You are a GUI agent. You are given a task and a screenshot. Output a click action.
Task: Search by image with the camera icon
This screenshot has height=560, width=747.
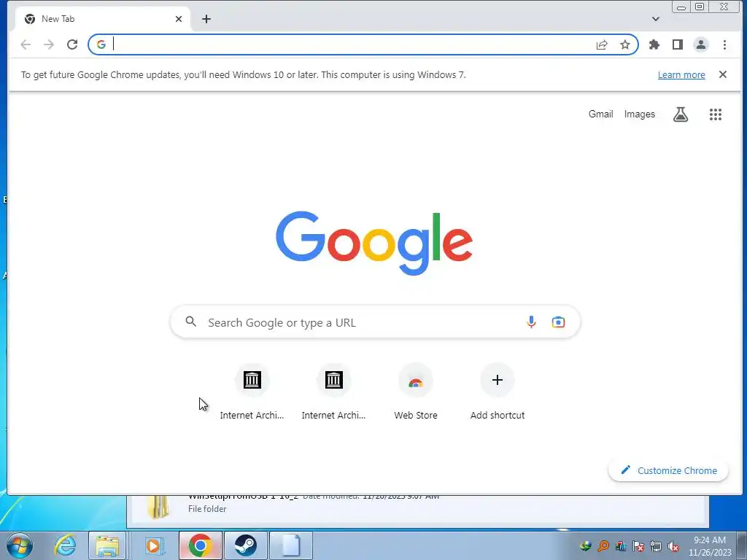(558, 322)
